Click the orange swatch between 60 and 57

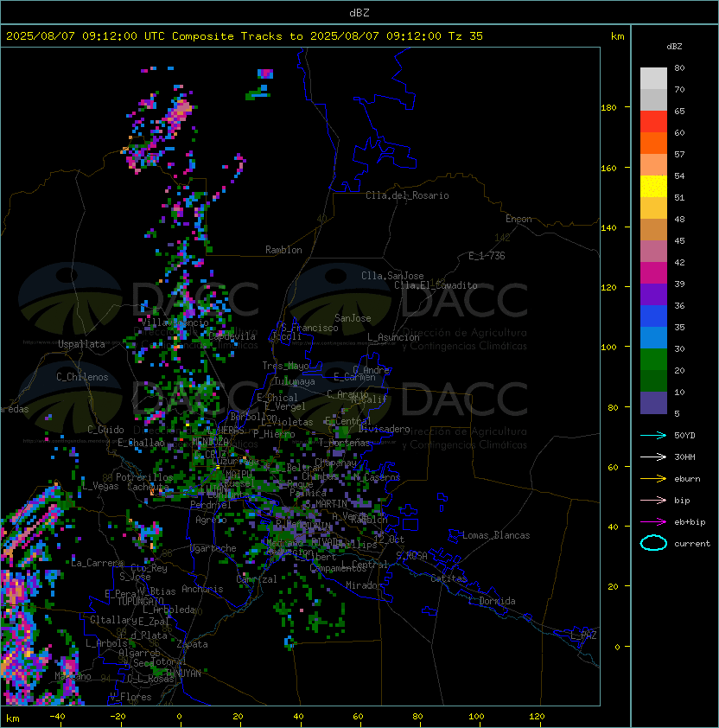[x=653, y=143]
